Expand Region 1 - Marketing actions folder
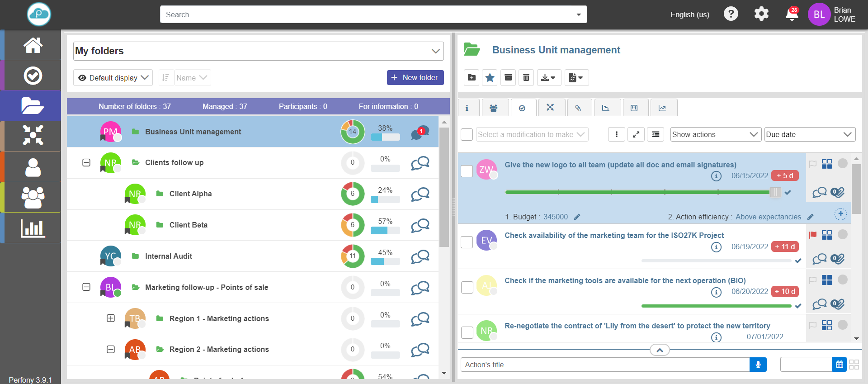The width and height of the screenshot is (868, 384). click(111, 318)
